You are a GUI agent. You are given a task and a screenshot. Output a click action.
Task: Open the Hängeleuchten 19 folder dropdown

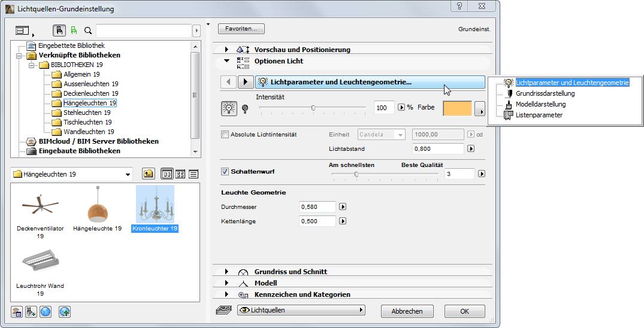tap(71, 174)
